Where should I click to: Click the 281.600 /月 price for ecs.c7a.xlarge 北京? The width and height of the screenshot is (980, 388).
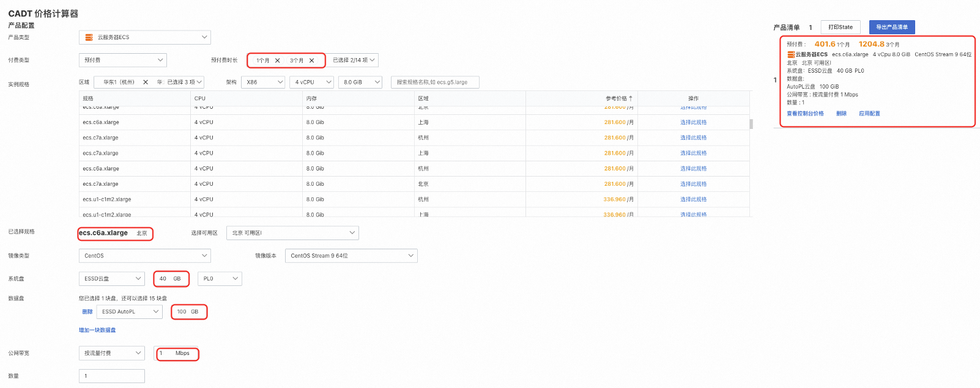(x=619, y=184)
